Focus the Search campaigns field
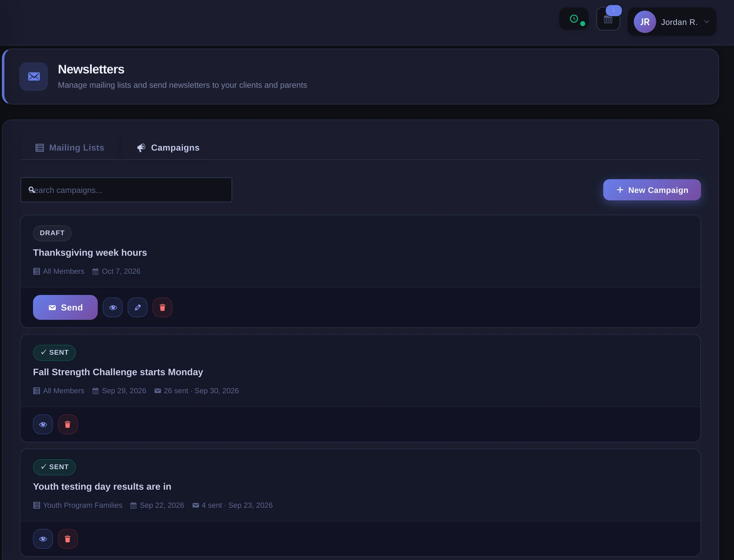Screen dimensions: 734x560 coord(126,190)
